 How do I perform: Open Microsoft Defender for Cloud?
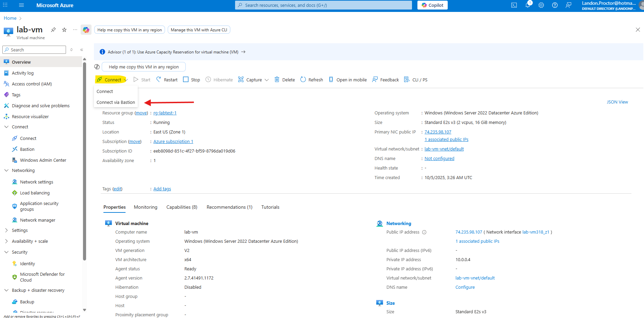[x=42, y=277]
